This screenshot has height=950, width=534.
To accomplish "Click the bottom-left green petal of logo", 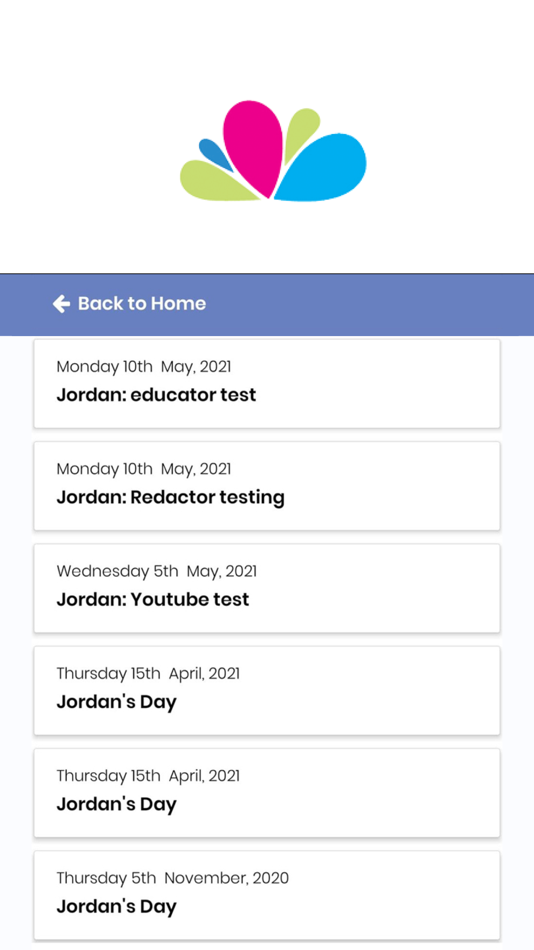I will (215, 182).
